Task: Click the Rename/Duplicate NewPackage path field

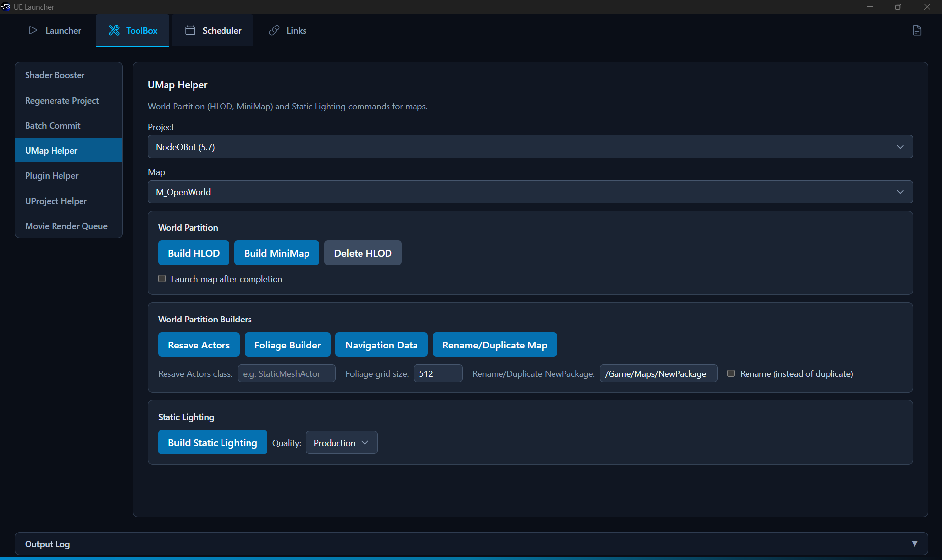Action: tap(658, 373)
